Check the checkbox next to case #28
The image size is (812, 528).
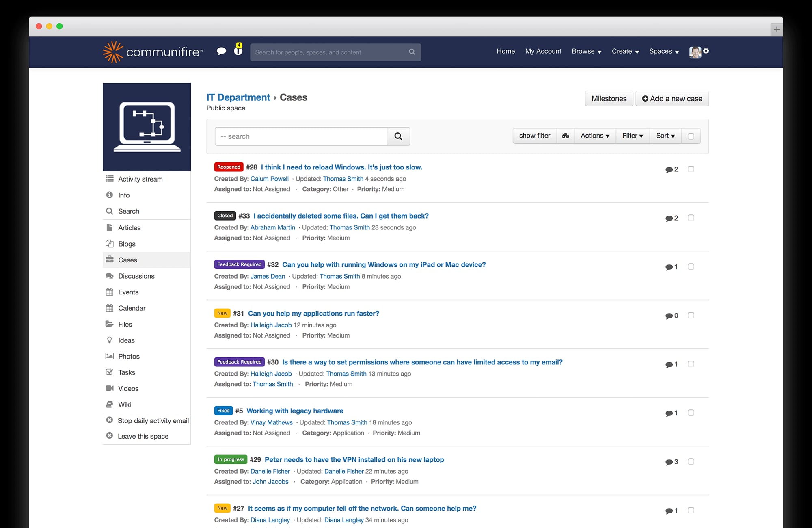point(691,169)
